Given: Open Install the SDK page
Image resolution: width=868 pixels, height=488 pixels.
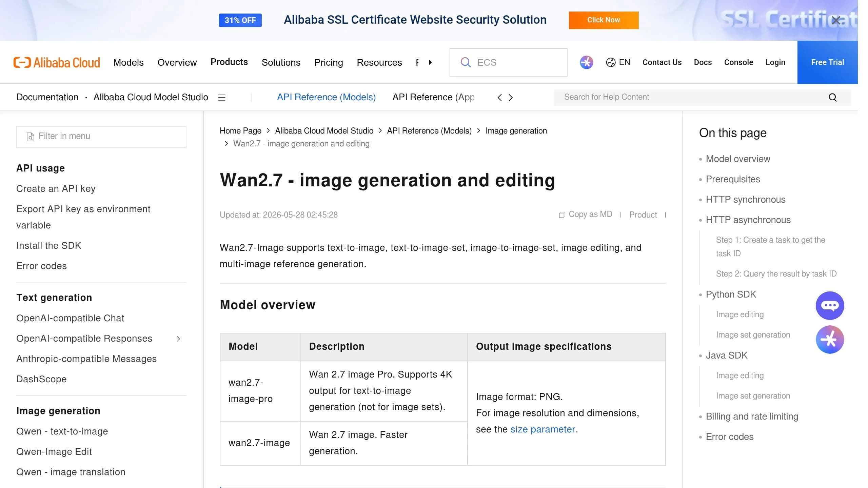Looking at the screenshot, I should pos(49,246).
